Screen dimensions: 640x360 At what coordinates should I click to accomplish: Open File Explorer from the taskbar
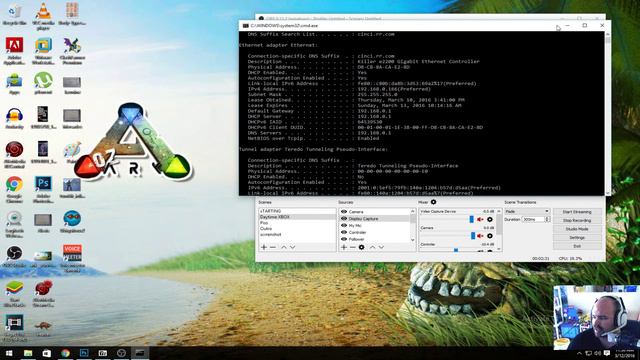28,353
